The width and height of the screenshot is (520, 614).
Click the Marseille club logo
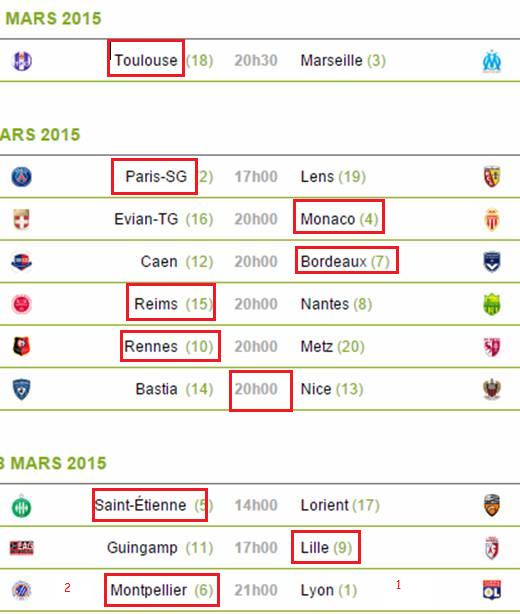pyautogui.click(x=491, y=61)
